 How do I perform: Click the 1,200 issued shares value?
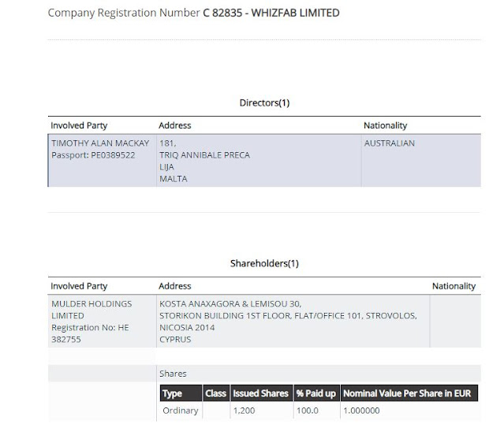pyautogui.click(x=244, y=411)
